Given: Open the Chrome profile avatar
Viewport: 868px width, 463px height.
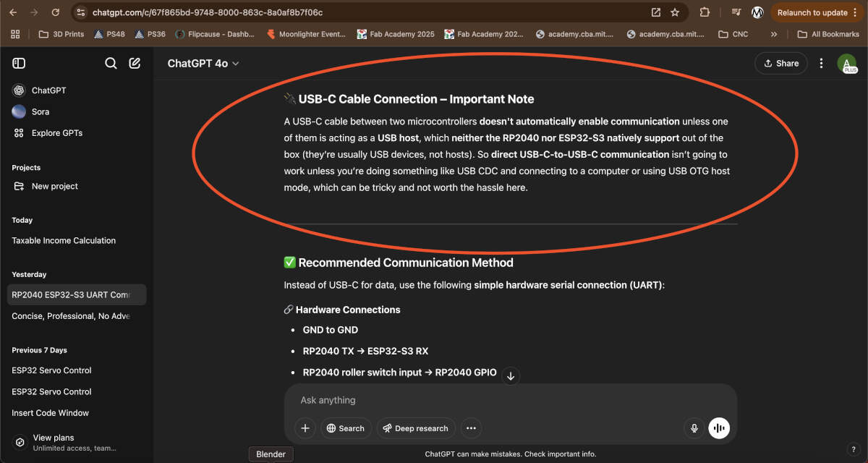Looking at the screenshot, I should click(x=757, y=12).
